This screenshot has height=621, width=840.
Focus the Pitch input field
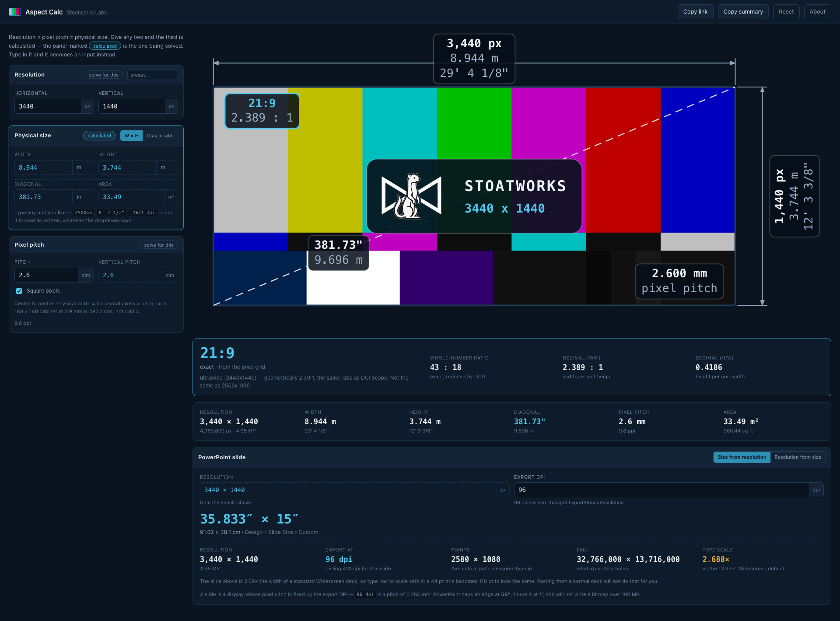tap(46, 275)
